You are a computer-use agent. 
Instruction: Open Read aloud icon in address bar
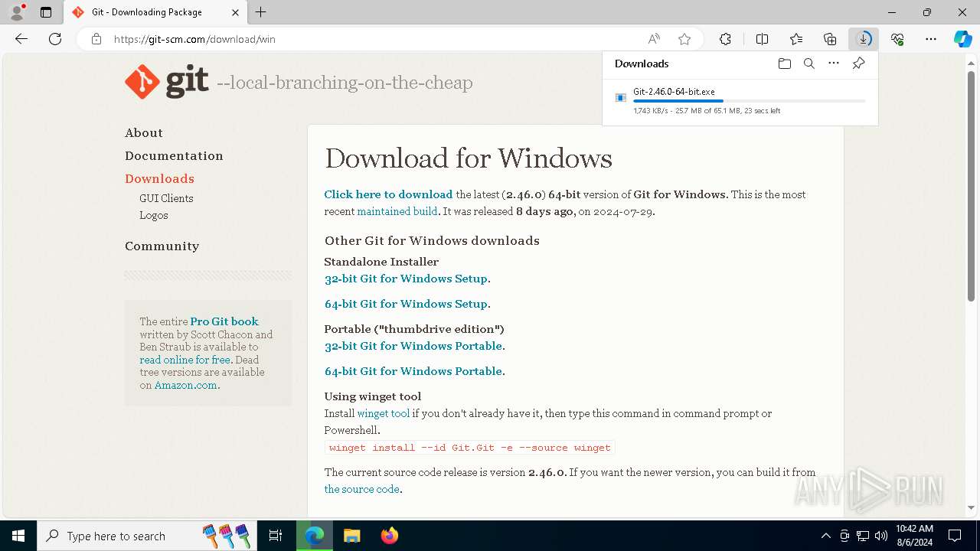pos(654,39)
